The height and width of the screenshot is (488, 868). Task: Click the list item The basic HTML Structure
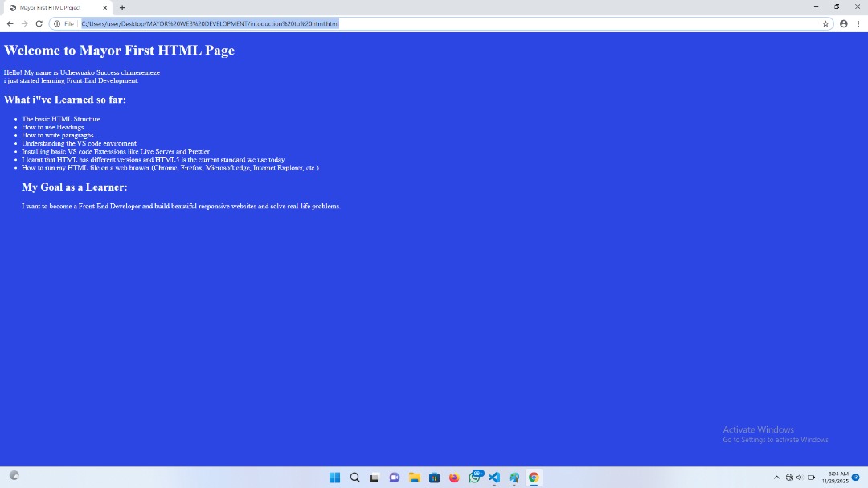(61, 119)
